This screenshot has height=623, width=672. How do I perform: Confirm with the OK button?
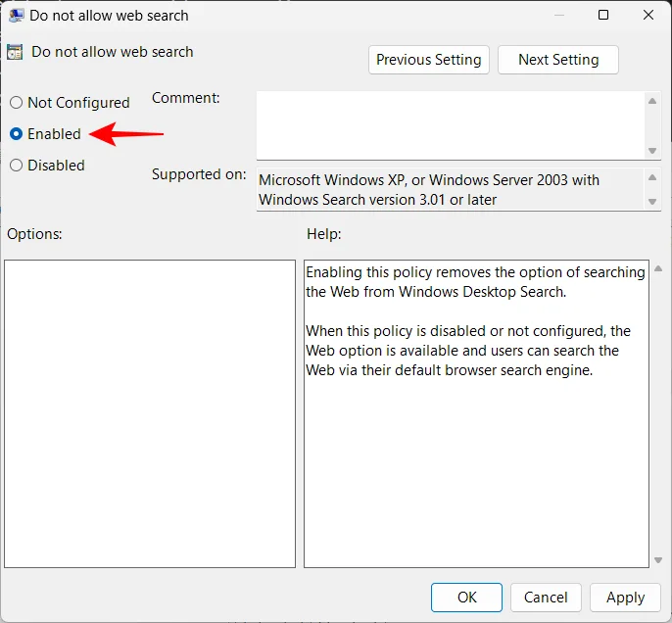(466, 597)
